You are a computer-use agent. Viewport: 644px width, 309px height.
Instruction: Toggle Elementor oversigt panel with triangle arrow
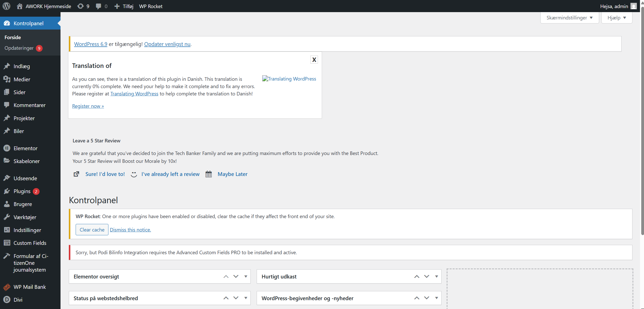246,276
